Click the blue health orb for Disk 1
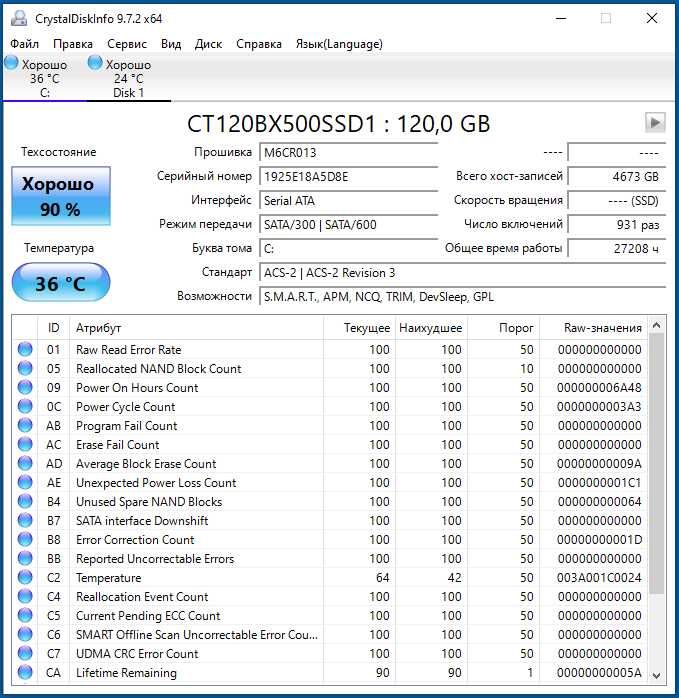 point(95,63)
